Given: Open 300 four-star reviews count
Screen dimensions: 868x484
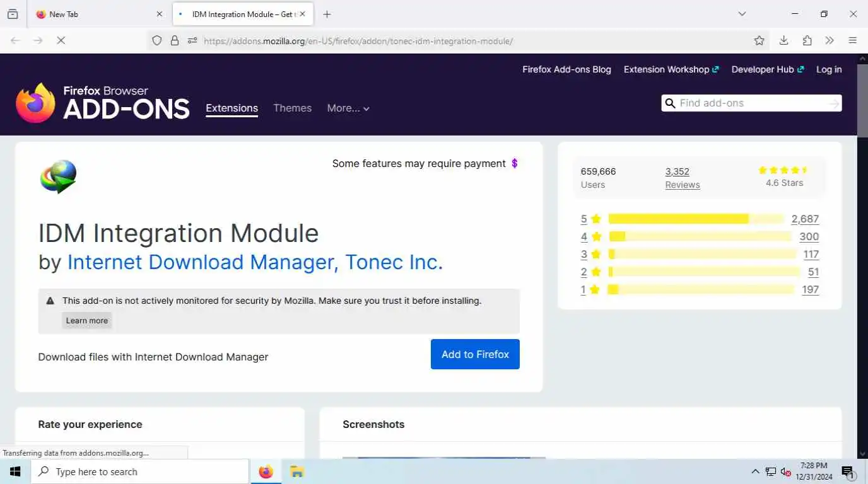Looking at the screenshot, I should (809, 236).
